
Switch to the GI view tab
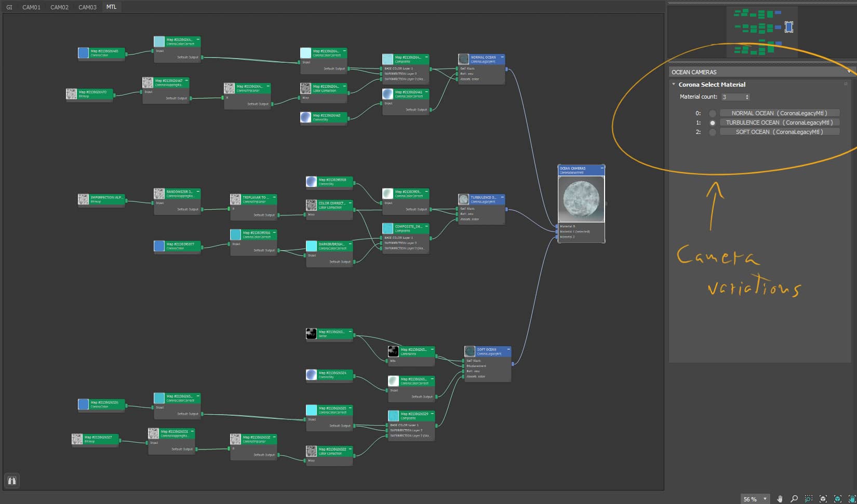point(9,7)
